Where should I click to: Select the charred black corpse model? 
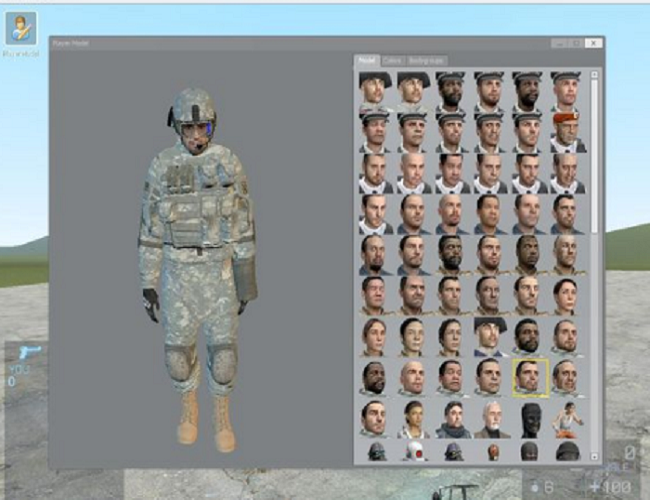[530, 420]
